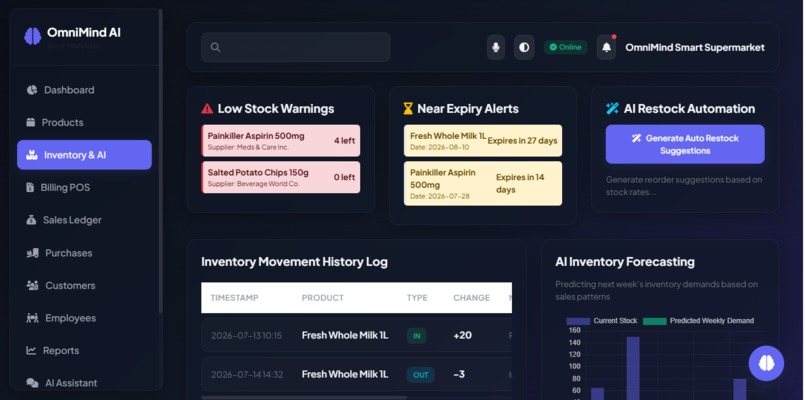806x400 pixels.
Task: Toggle the dark/light theme contrast button
Action: pyautogui.click(x=524, y=47)
